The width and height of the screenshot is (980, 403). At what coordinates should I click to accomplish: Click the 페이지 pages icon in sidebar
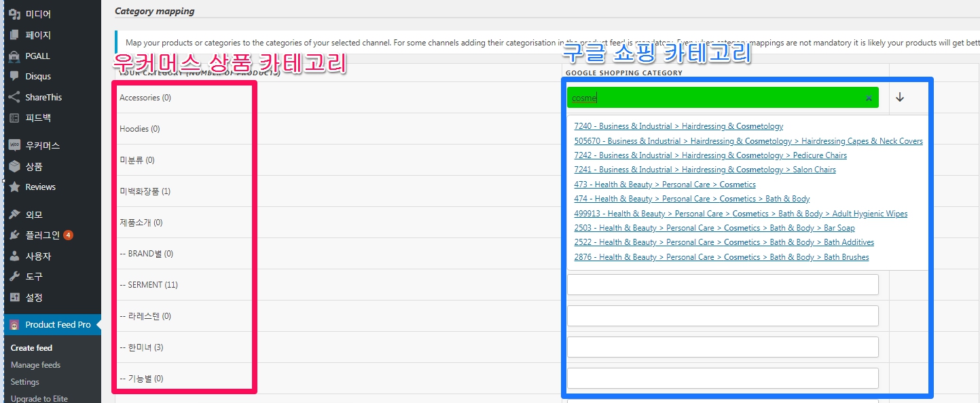click(14, 35)
